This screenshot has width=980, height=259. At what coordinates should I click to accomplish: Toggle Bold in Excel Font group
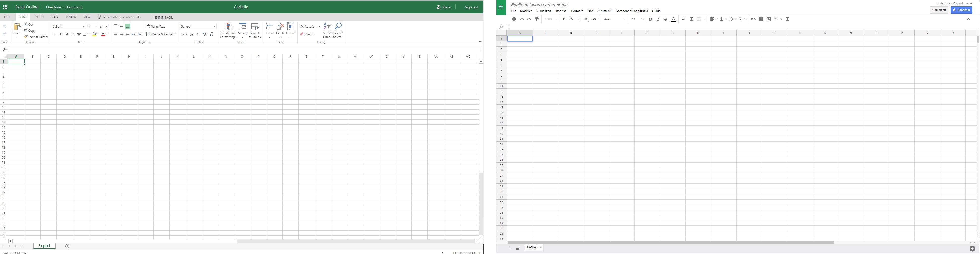(x=54, y=34)
